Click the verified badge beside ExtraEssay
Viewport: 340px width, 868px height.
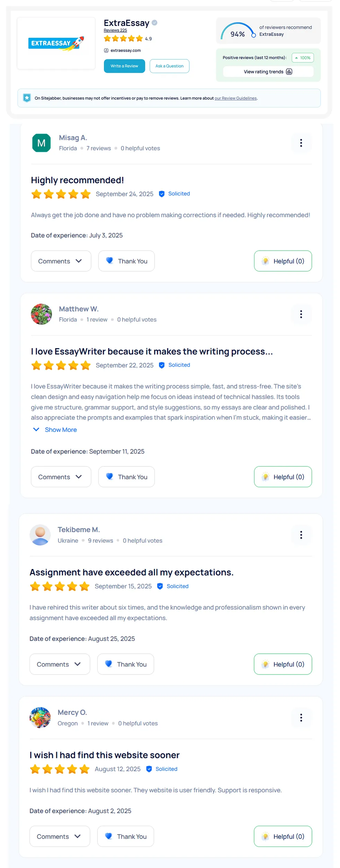[x=155, y=23]
